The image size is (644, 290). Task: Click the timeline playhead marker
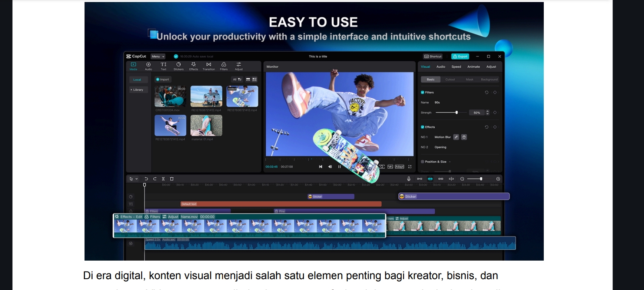[x=144, y=185]
